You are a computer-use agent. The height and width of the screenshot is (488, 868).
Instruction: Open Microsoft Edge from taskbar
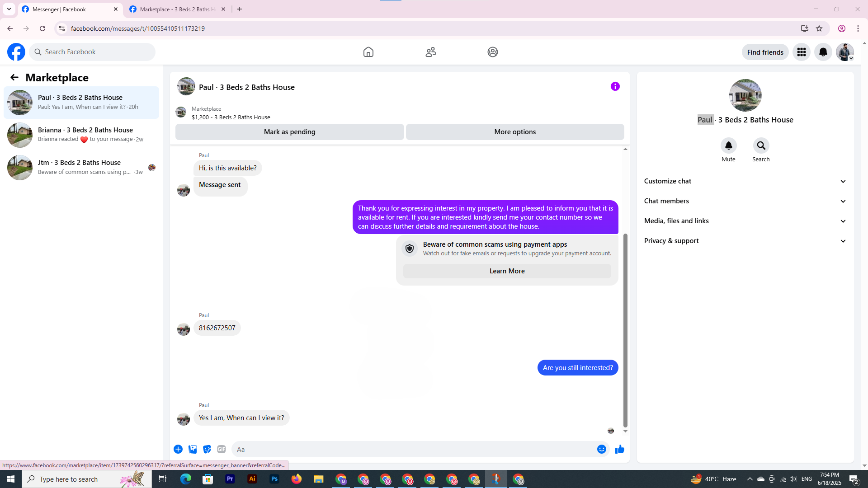pos(186,479)
